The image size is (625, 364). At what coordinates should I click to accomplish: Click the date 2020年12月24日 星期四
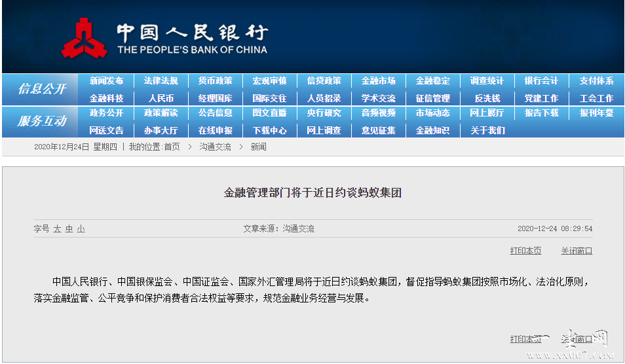point(76,147)
